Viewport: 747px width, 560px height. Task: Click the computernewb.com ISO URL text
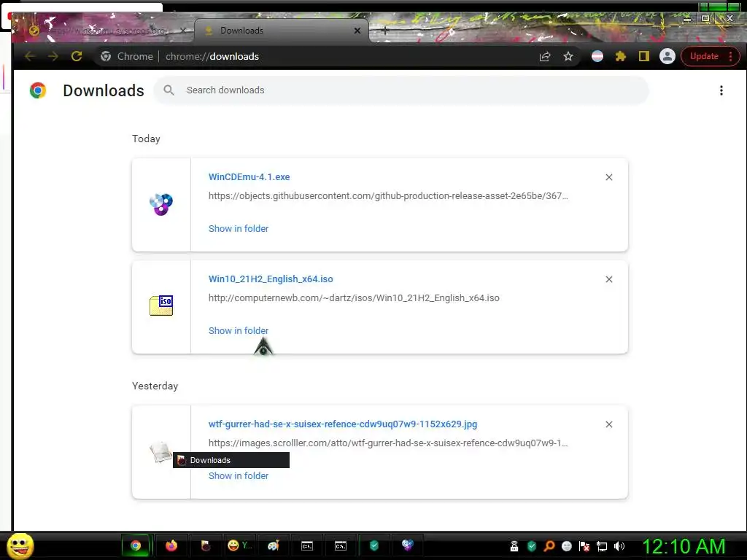(354, 298)
